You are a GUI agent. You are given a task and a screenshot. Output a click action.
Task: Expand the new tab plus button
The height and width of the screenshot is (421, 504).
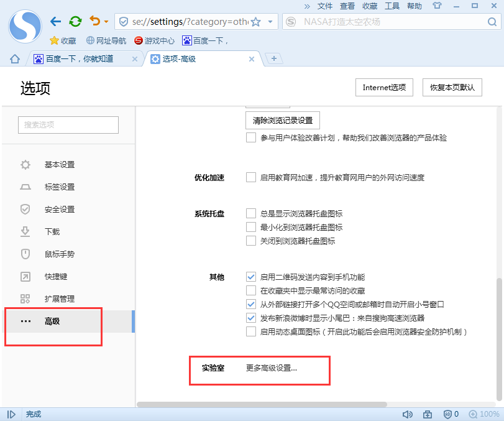tap(273, 59)
